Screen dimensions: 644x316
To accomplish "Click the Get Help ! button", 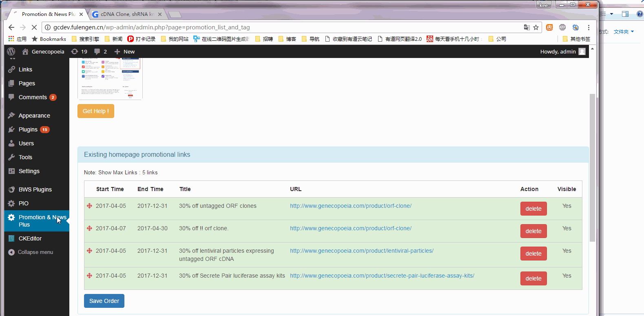I will point(96,111).
